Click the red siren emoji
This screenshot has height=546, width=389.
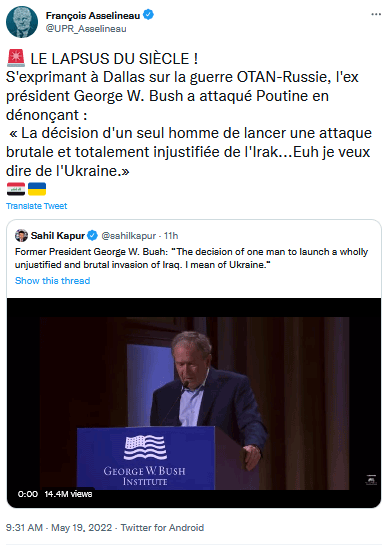(x=16, y=58)
